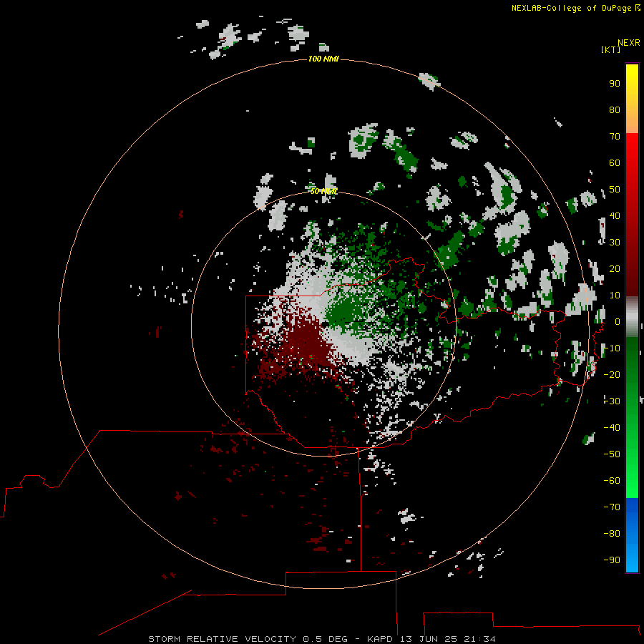Click the -70 value on the velocity scale
This screenshot has width=644, height=644.
(612, 507)
